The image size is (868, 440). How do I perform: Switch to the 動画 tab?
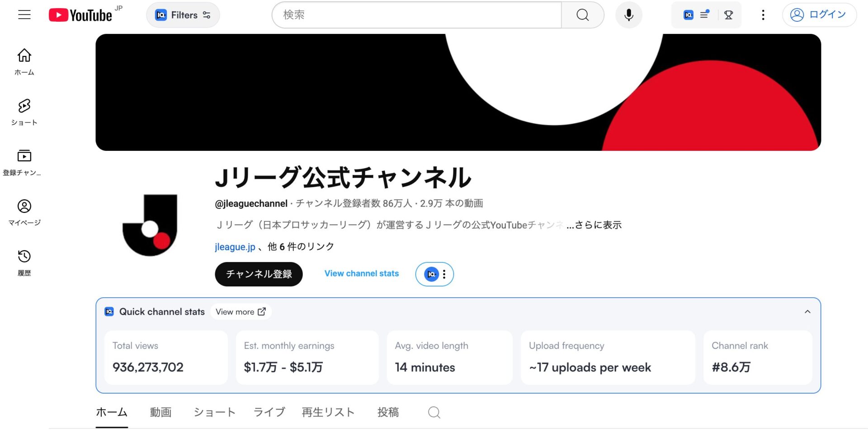pyautogui.click(x=160, y=412)
